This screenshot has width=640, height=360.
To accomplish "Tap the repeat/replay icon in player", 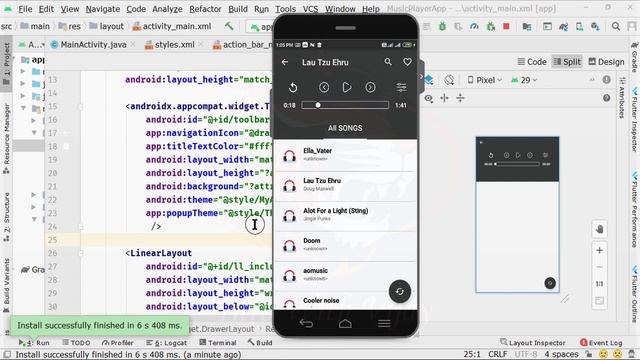I will [293, 87].
